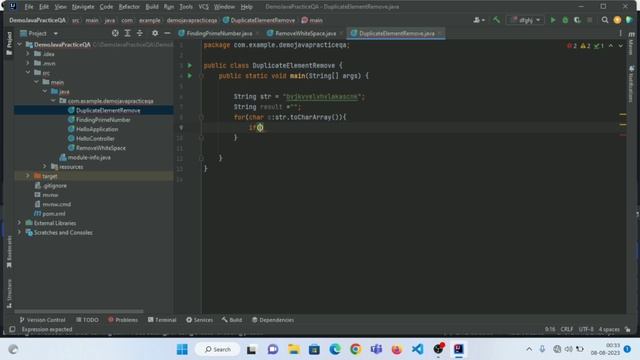This screenshot has width=640, height=360.
Task: Open the Build menu
Action: click(x=152, y=7)
